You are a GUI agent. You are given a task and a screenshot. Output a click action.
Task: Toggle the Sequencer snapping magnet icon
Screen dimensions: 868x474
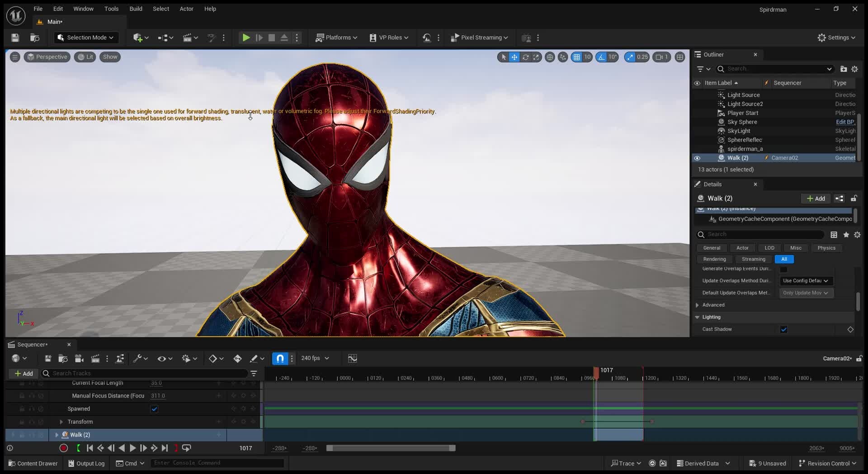(280, 358)
